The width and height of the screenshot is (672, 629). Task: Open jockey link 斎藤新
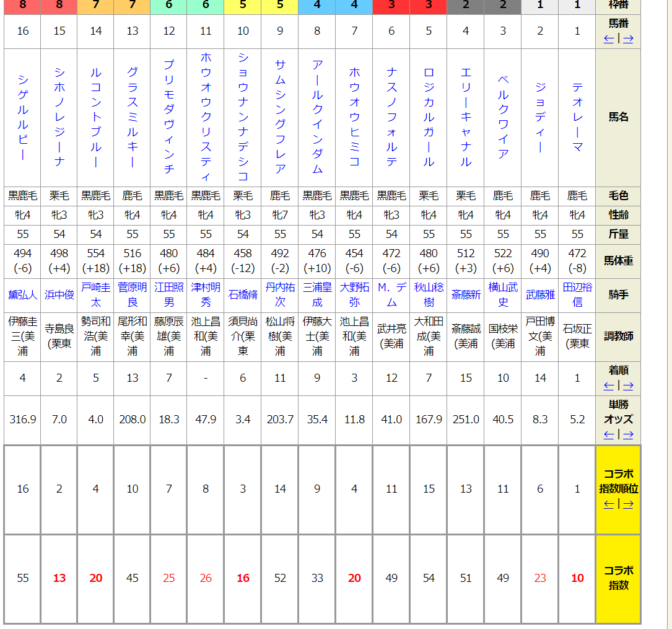(x=466, y=295)
